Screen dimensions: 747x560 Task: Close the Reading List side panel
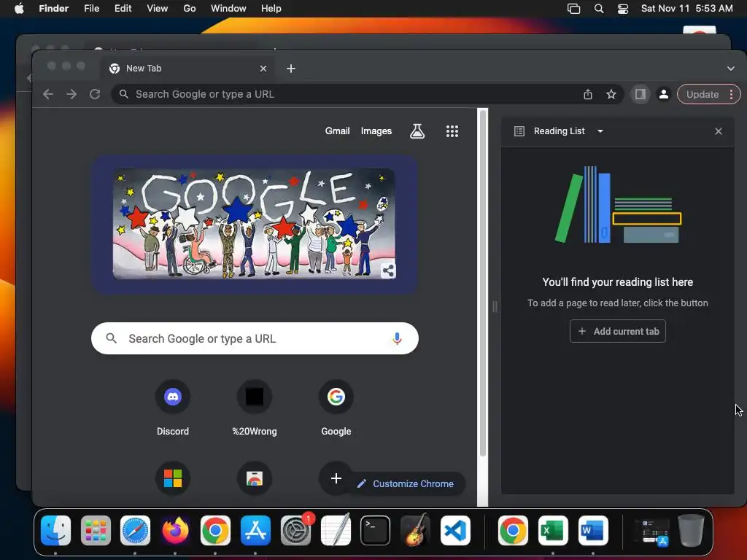tap(719, 131)
